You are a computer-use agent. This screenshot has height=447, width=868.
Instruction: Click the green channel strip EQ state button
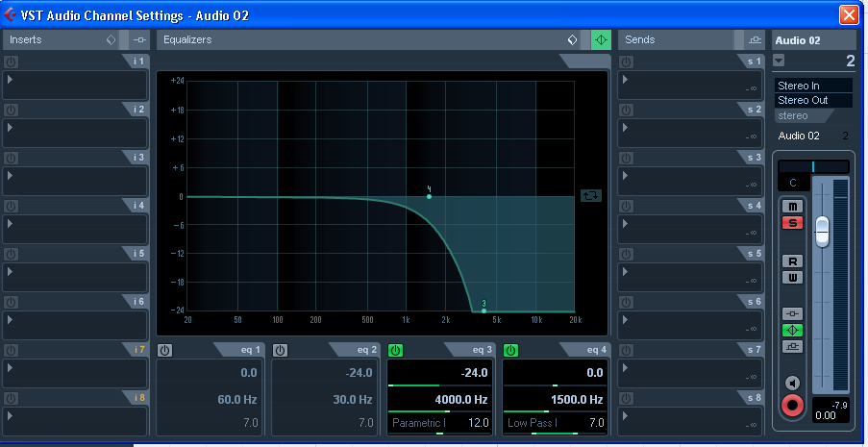(793, 330)
